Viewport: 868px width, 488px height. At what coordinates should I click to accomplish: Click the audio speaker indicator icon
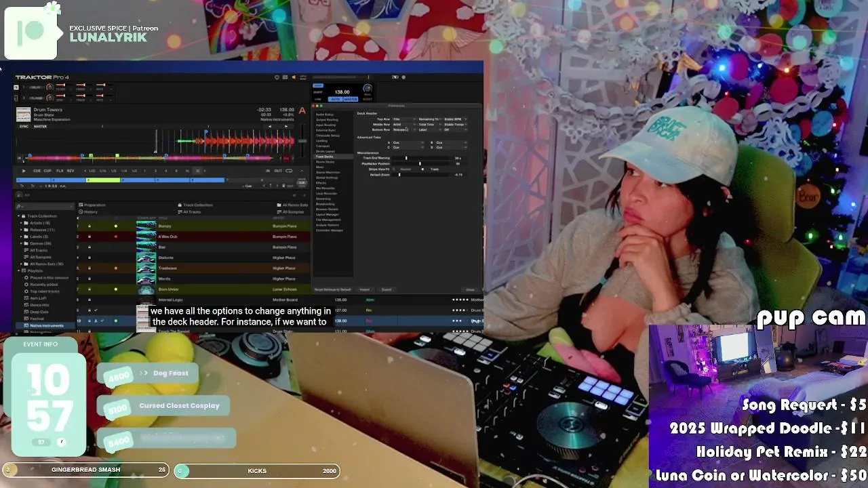click(x=294, y=77)
